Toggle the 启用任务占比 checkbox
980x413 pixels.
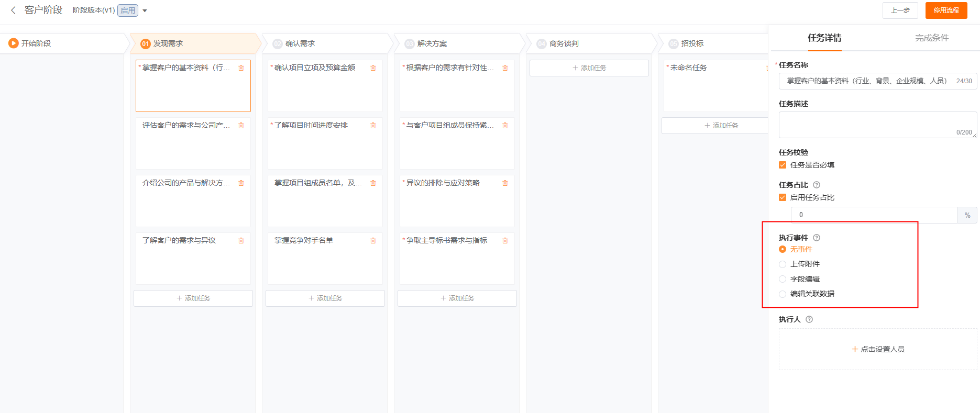coord(783,197)
